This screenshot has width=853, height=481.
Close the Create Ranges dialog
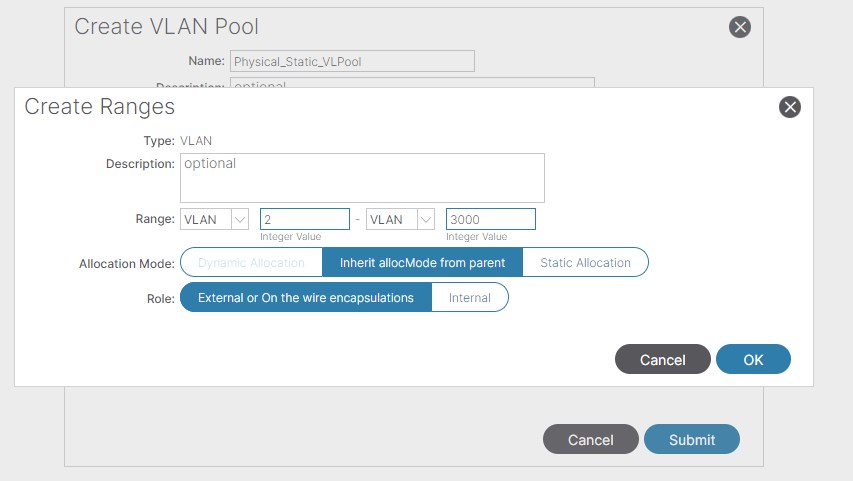tap(789, 108)
